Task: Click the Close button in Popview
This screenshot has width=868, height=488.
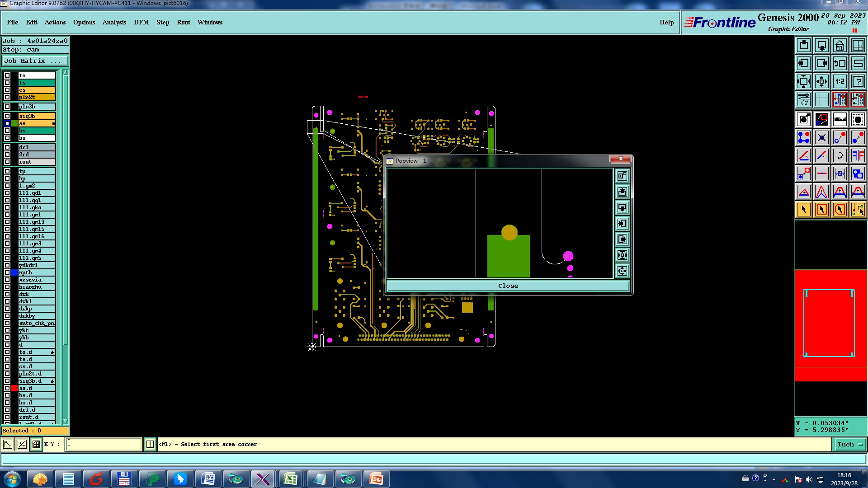Action: [508, 286]
